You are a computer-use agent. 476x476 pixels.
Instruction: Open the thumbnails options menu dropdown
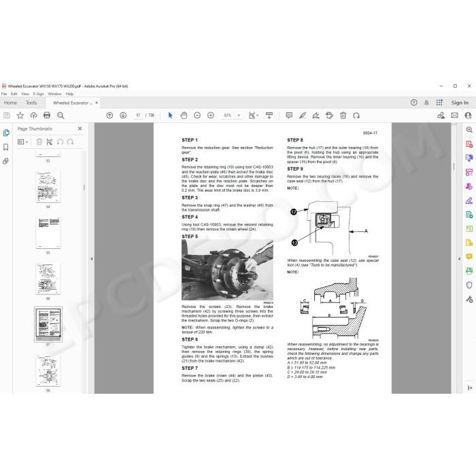22,141
